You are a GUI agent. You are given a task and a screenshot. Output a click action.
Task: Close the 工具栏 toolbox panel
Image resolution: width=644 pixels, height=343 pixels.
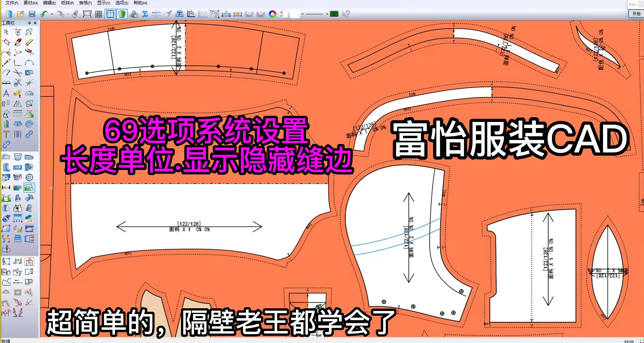(x=35, y=23)
